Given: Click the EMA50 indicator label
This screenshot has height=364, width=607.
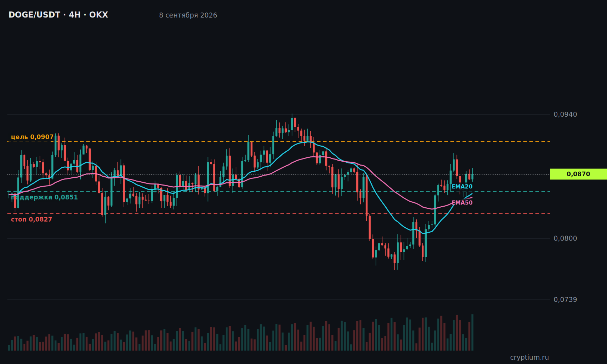Looking at the screenshot, I should coord(462,203).
